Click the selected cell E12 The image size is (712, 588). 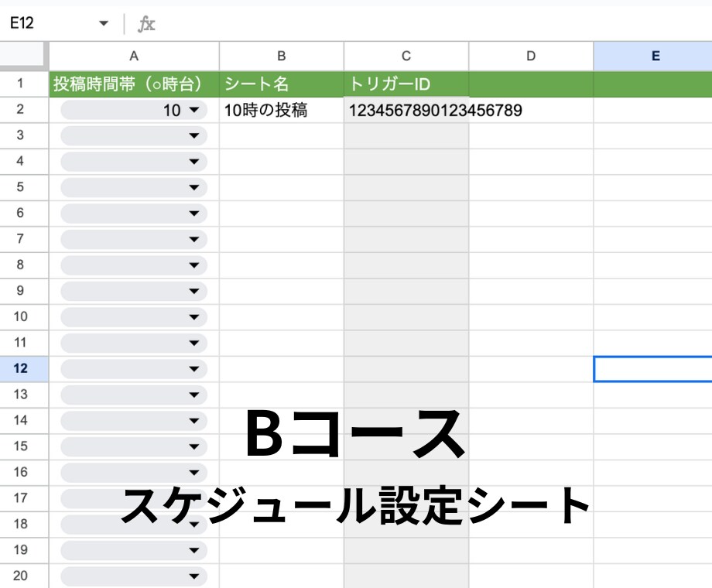pos(653,369)
